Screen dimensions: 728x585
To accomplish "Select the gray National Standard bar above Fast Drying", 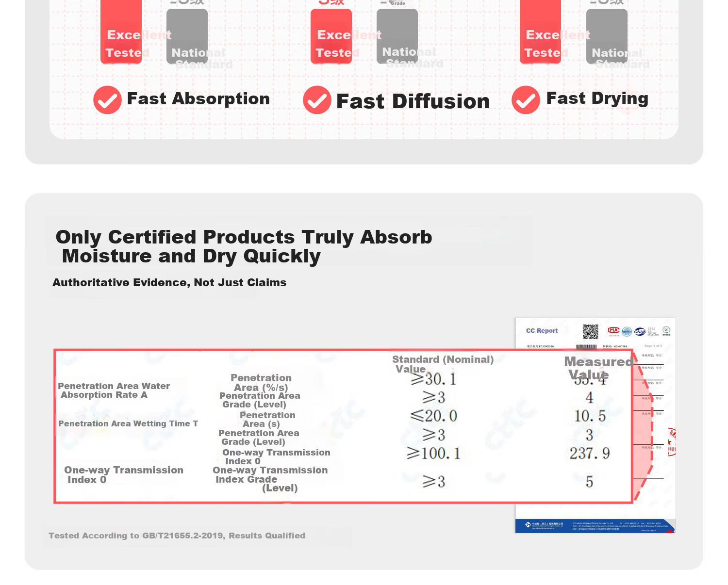I will [607, 36].
